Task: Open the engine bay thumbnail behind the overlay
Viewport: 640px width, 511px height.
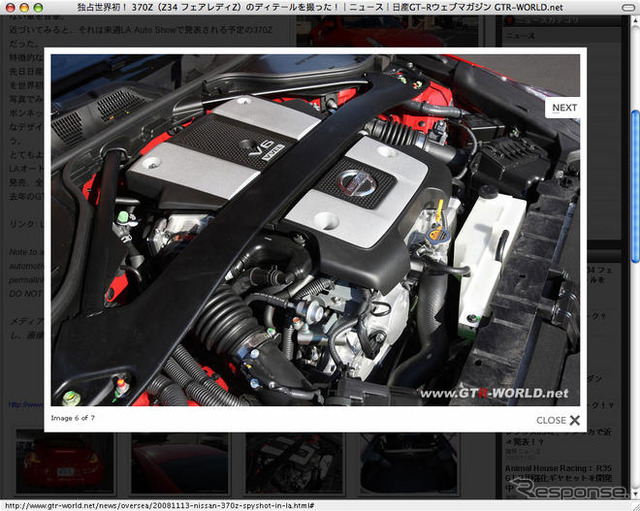Action: tap(294, 463)
